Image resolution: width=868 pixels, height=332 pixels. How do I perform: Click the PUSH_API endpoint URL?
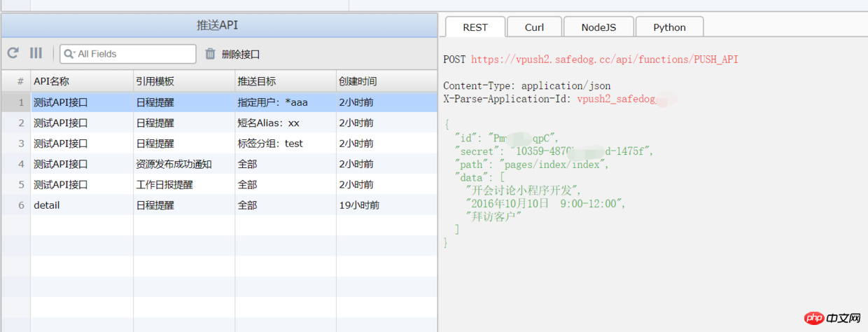coord(604,60)
